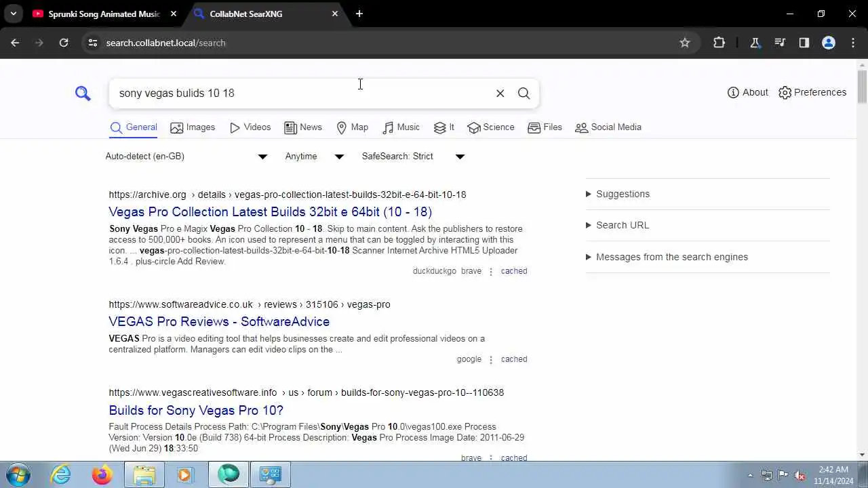Viewport: 868px width, 488px height.
Task: Open the Windows Start menu
Action: point(18,474)
